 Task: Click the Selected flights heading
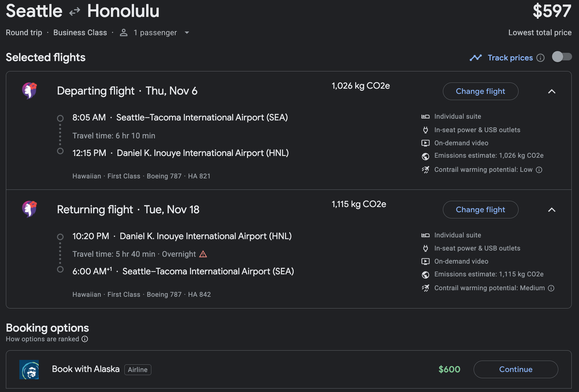tap(46, 57)
